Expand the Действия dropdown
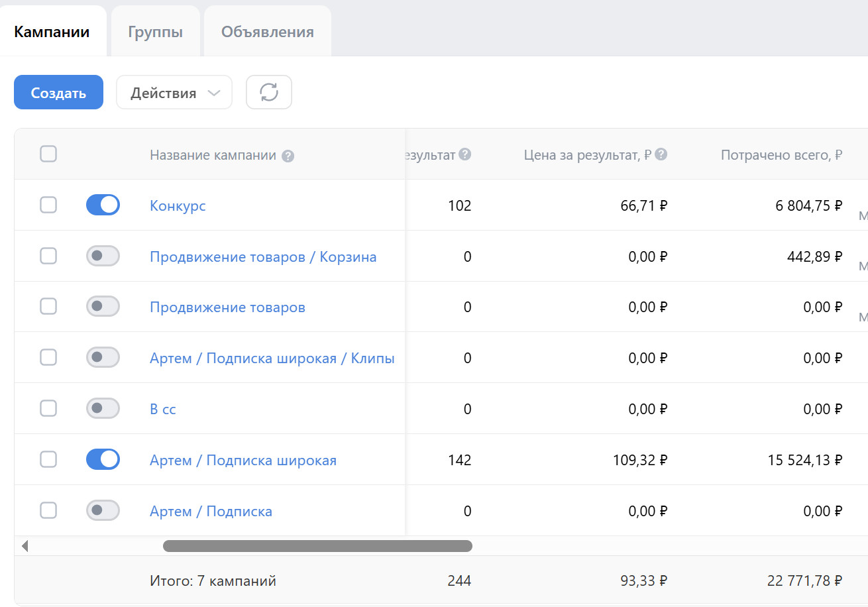This screenshot has width=868, height=607. [x=174, y=92]
